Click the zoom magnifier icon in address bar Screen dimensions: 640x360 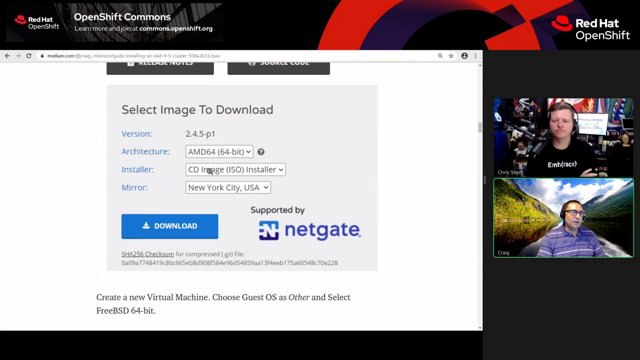pyautogui.click(x=440, y=56)
